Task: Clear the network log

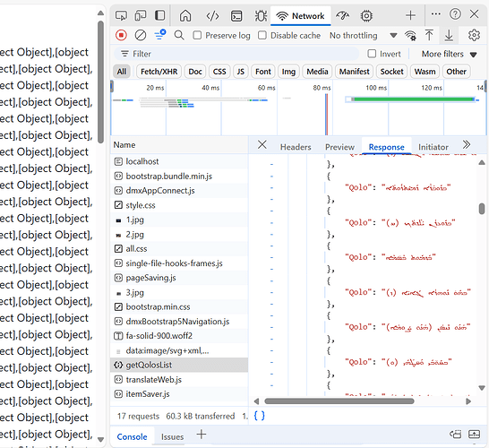Action: click(141, 35)
